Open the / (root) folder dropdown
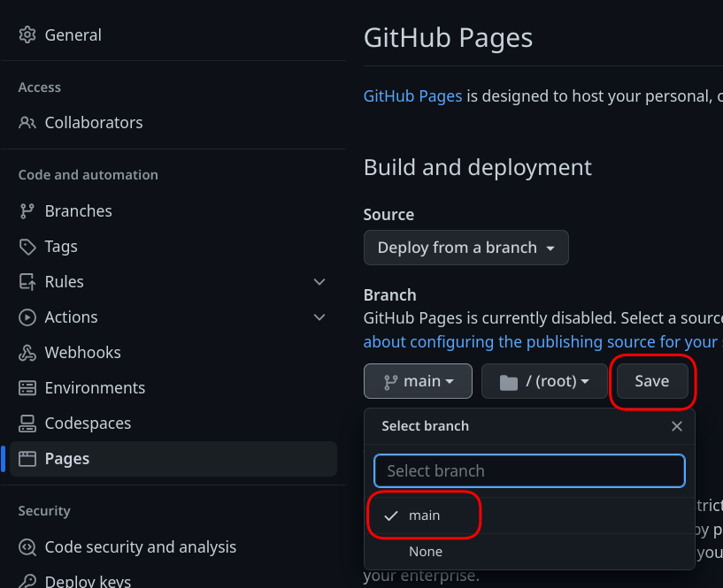Viewport: 723px width, 588px height. pos(544,381)
